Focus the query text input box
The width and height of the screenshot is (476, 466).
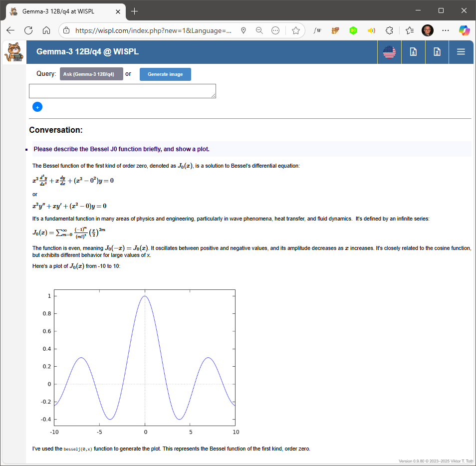point(122,91)
